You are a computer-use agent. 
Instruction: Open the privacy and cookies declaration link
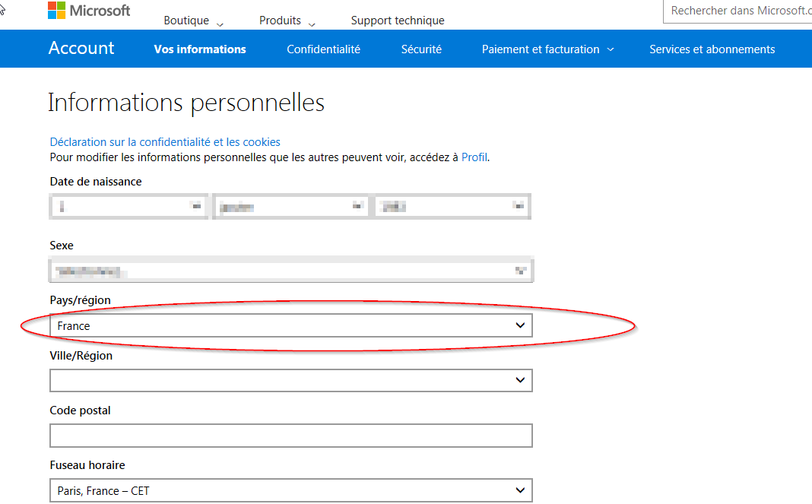coord(165,142)
